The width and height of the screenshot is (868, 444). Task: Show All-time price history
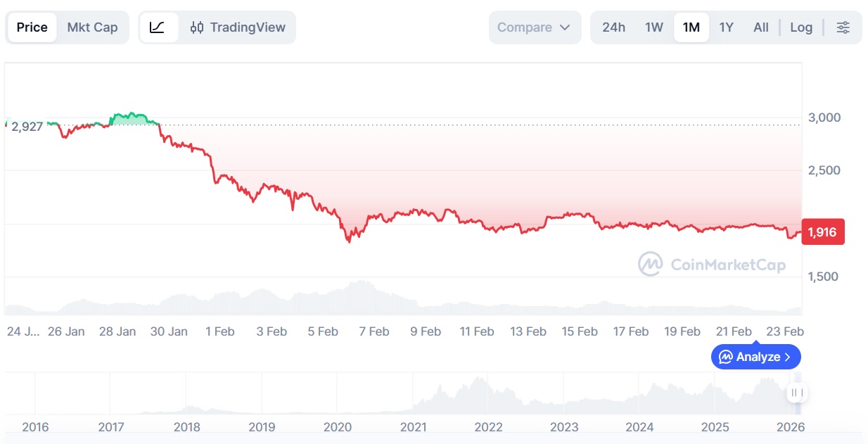pos(761,27)
